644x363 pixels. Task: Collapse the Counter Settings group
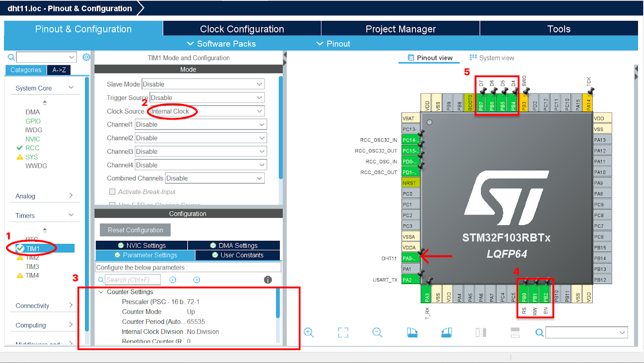click(101, 292)
